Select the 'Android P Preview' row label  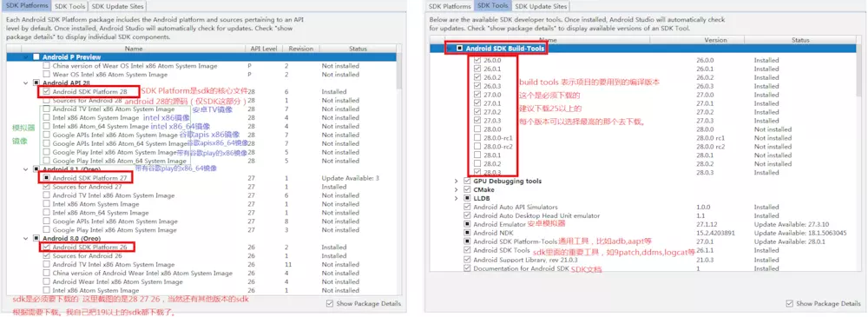tap(71, 57)
